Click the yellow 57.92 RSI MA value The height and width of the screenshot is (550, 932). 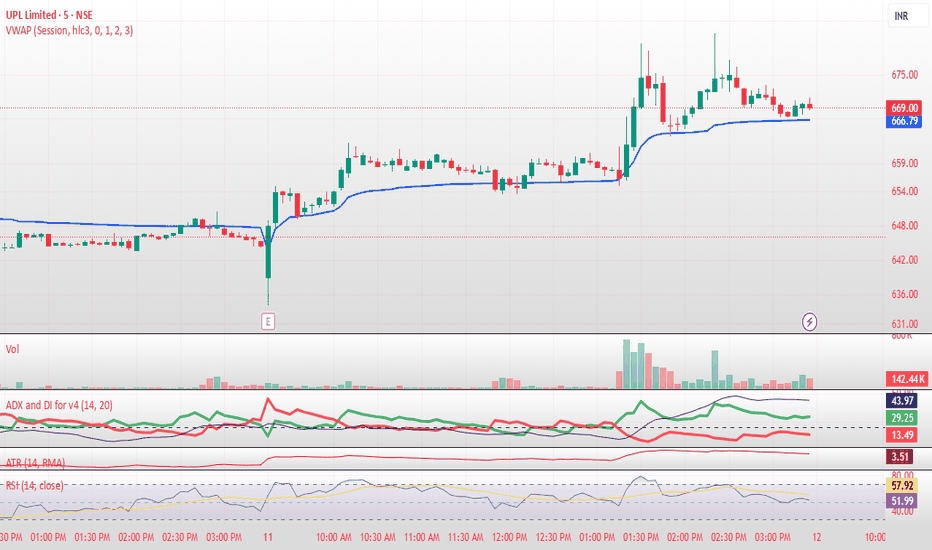coord(902,486)
